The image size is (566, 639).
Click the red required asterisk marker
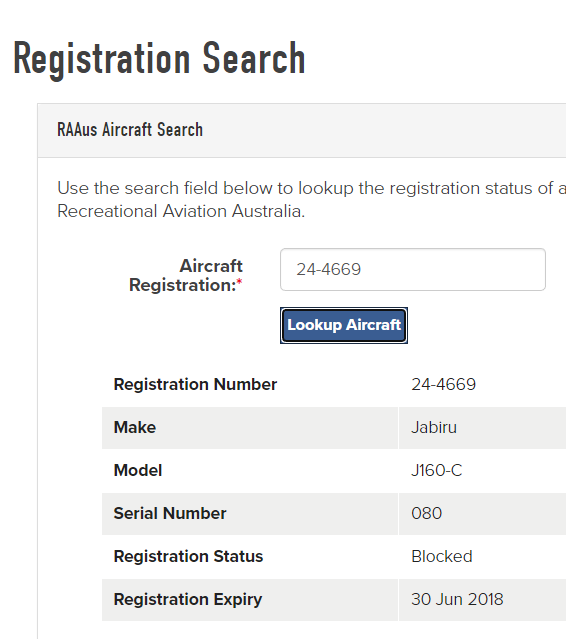pos(240,282)
